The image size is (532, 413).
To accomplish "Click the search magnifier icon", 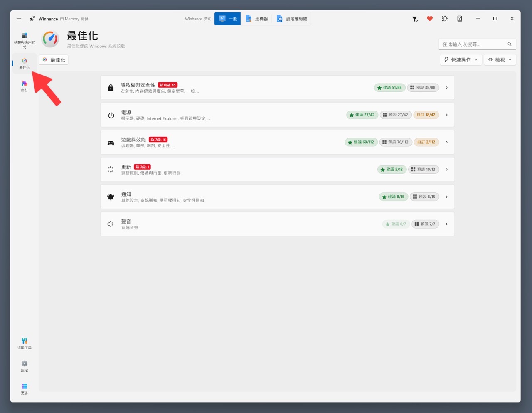I will (510, 44).
